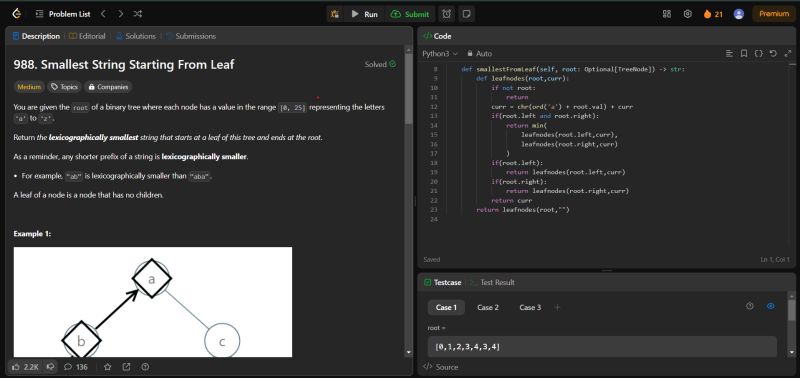Click the LeetCode logo icon

coord(17,14)
